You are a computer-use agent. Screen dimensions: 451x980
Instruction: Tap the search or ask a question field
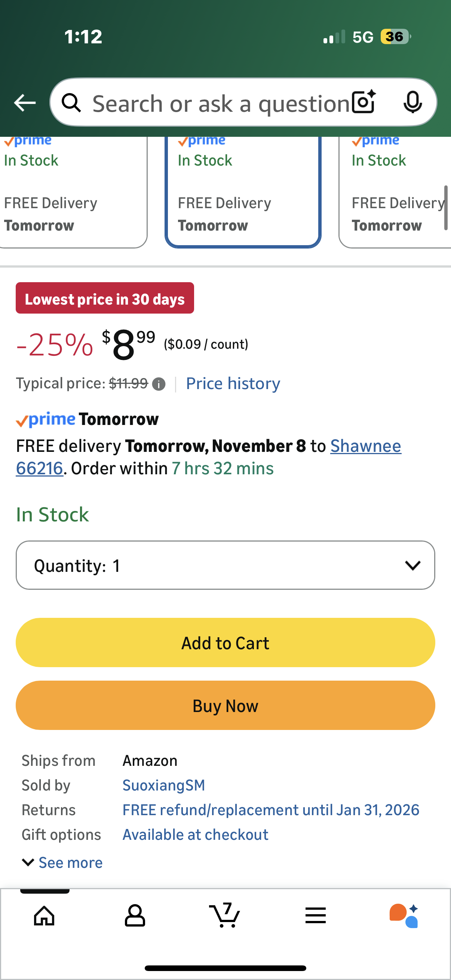(221, 104)
